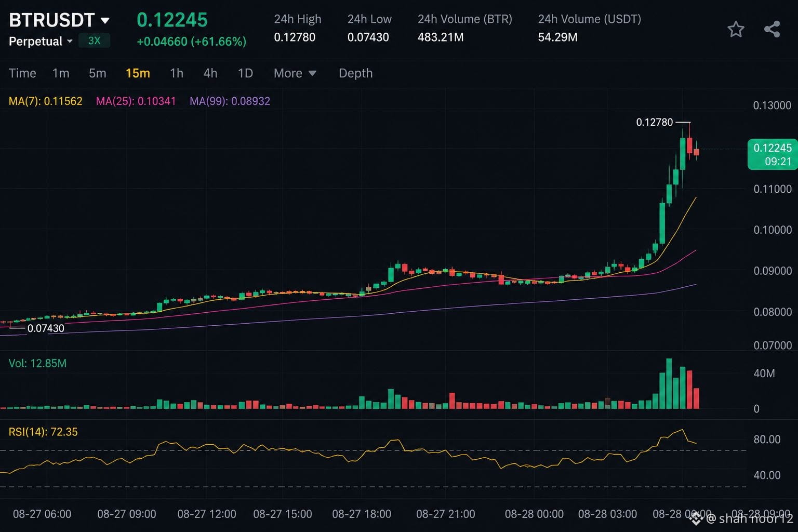This screenshot has width=798, height=532.
Task: Click the 0.12780 high price marker on chart
Action: coord(655,122)
